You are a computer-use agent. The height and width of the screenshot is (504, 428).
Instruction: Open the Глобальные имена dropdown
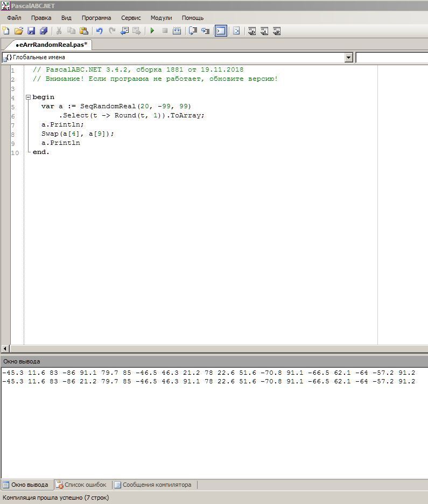pos(348,58)
